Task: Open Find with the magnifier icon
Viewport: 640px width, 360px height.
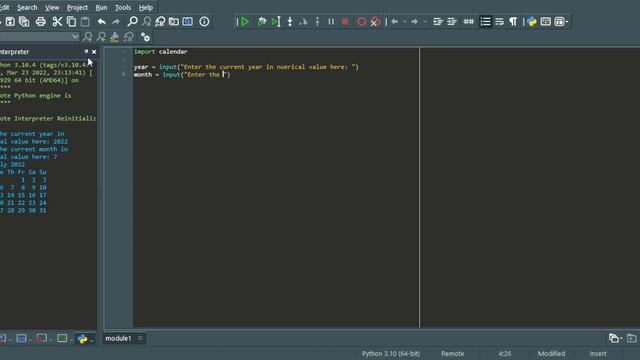Action: click(132, 22)
